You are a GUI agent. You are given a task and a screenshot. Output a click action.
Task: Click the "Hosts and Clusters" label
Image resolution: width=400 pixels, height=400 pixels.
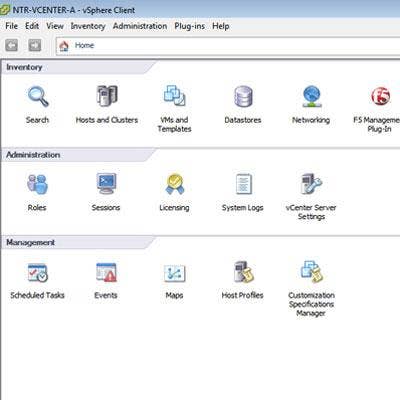(x=107, y=120)
